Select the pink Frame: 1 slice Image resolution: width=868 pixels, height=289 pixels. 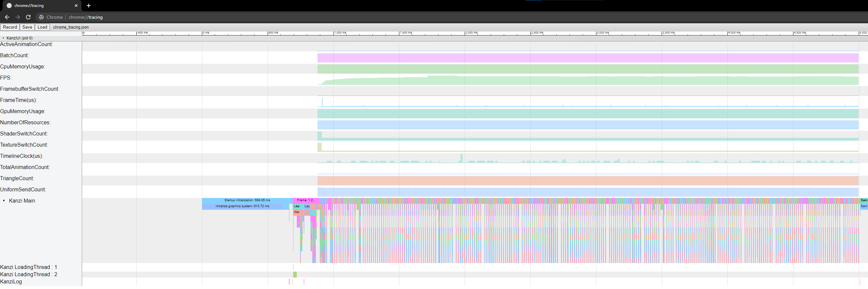[x=306, y=201]
